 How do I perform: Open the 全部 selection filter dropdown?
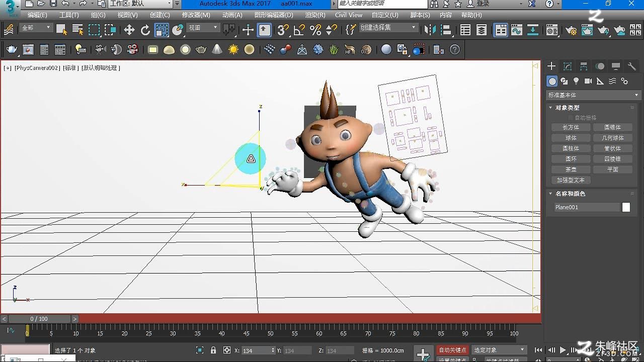pyautogui.click(x=36, y=28)
